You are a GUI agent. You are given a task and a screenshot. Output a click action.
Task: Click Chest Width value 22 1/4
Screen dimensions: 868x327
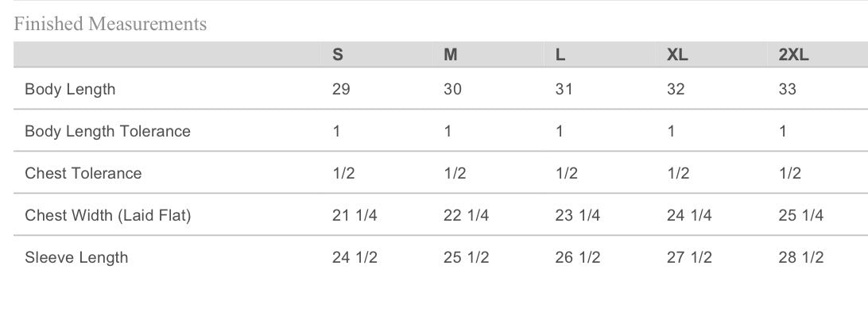[466, 216]
